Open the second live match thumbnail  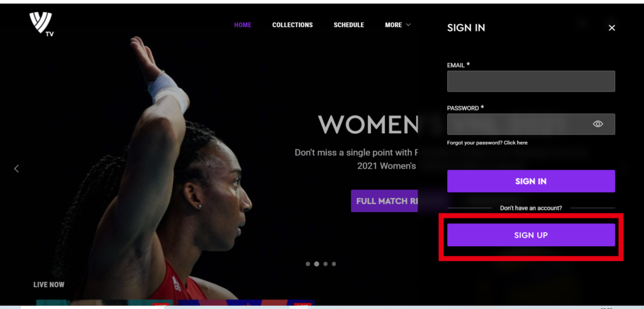pyautogui.click(x=247, y=303)
